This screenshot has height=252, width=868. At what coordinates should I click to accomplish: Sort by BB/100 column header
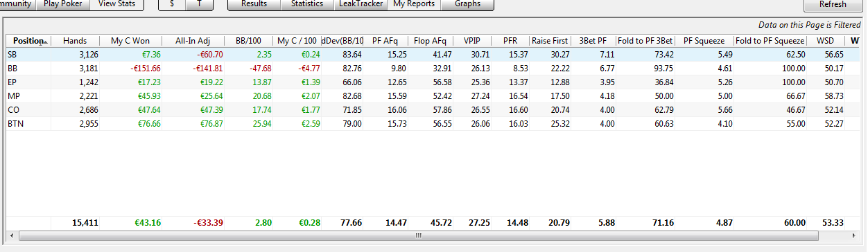pyautogui.click(x=249, y=41)
